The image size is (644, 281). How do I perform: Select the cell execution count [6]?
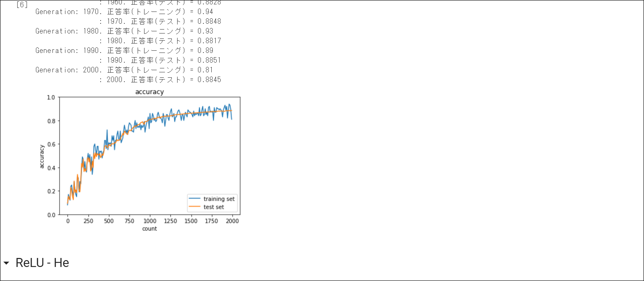point(22,5)
